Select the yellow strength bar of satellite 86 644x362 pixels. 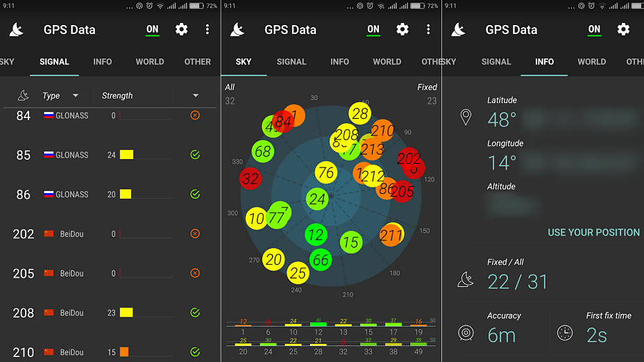tap(126, 194)
